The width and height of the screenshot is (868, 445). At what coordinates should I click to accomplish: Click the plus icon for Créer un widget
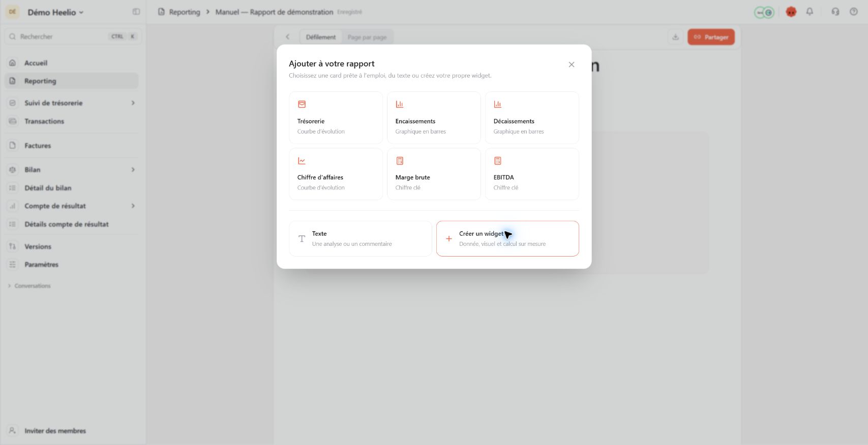click(x=448, y=239)
